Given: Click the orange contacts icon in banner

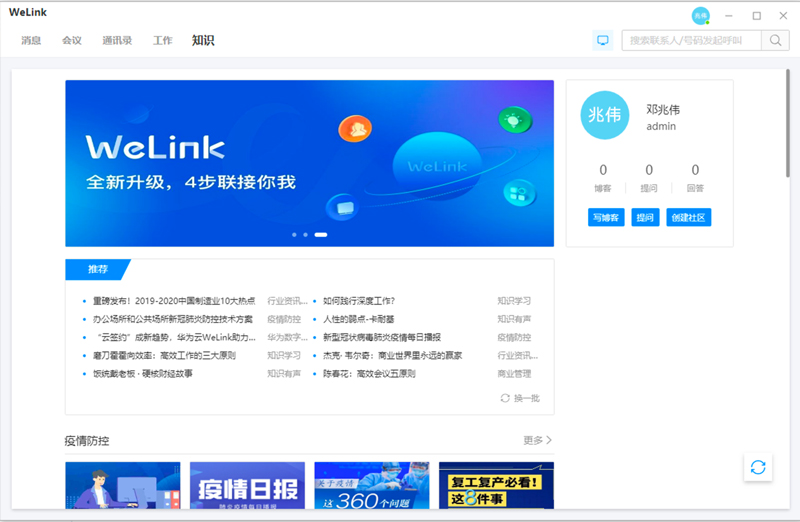Looking at the screenshot, I should (x=355, y=129).
